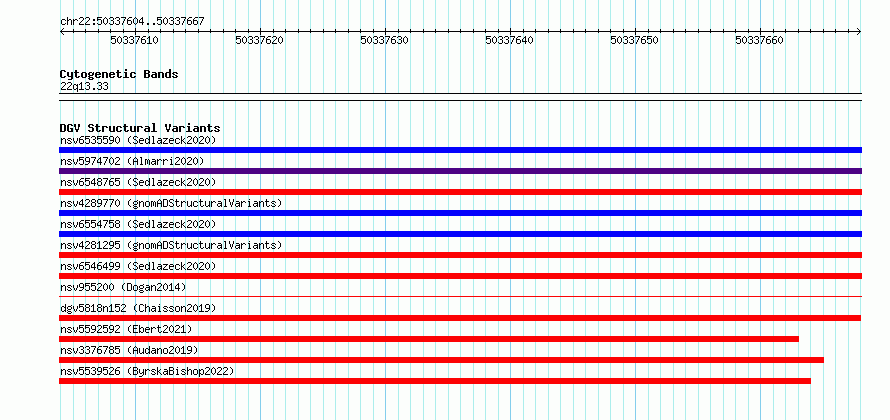Click the nsv6548765 (Sedlazeck2020) label
The image size is (890, 420).
(x=138, y=182)
